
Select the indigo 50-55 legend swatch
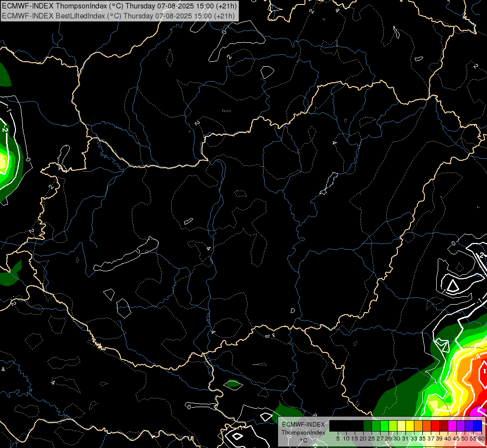click(469, 426)
